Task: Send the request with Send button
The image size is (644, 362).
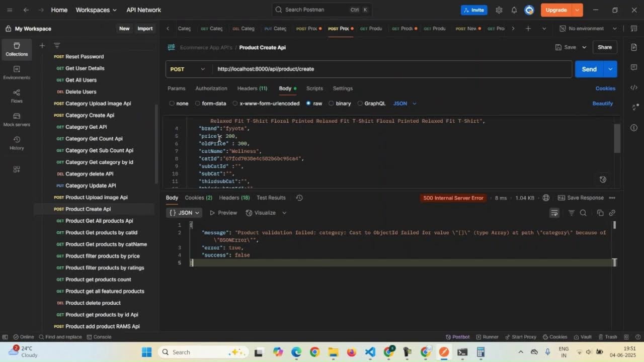Action: pyautogui.click(x=589, y=69)
